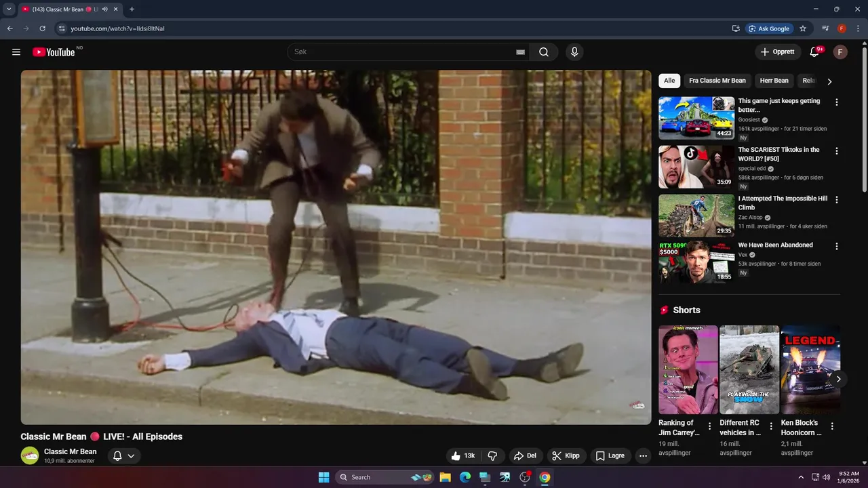Open Ken Block's Hoonicorn short thumbnail
The width and height of the screenshot is (868, 488).
click(810, 369)
